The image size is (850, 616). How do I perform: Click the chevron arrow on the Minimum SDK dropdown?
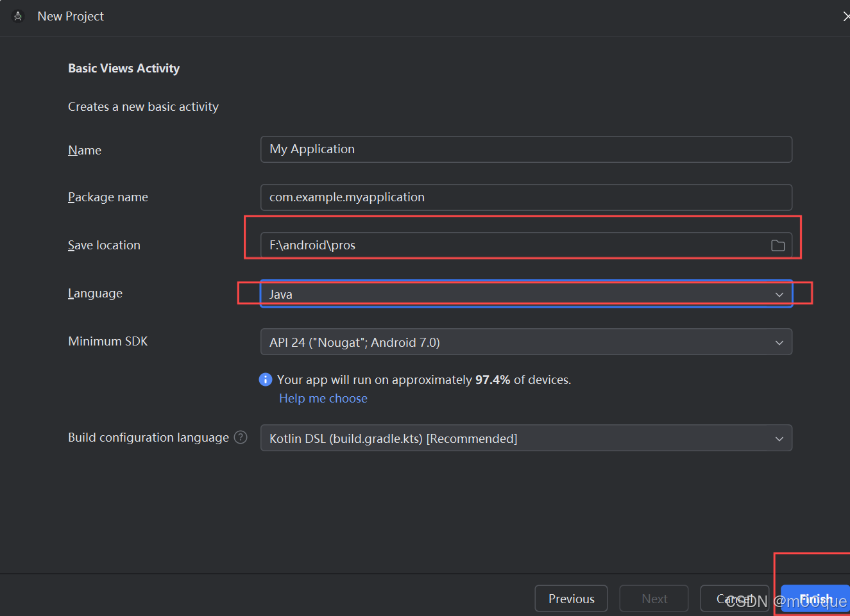coord(779,342)
